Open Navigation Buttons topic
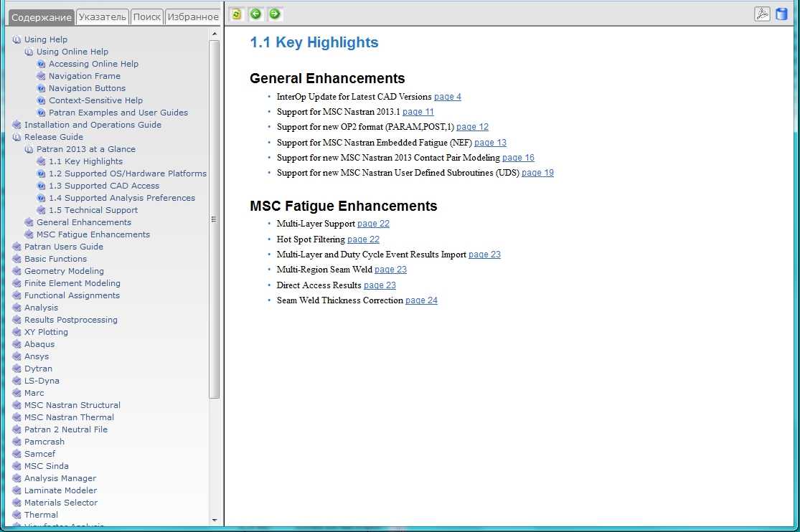 pos(88,88)
